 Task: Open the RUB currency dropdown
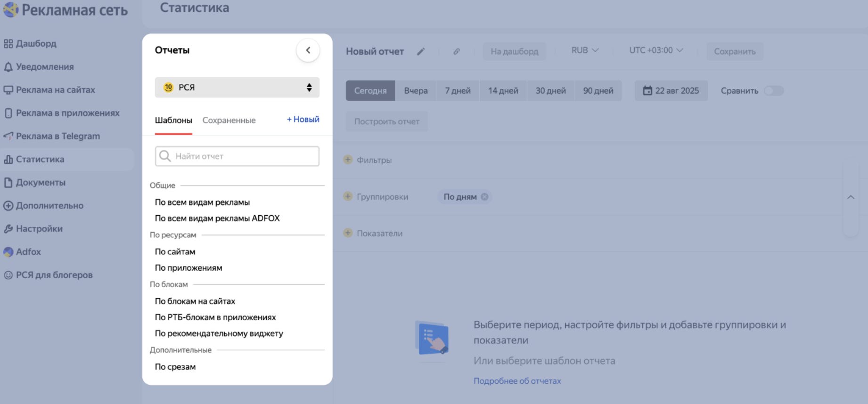click(584, 50)
